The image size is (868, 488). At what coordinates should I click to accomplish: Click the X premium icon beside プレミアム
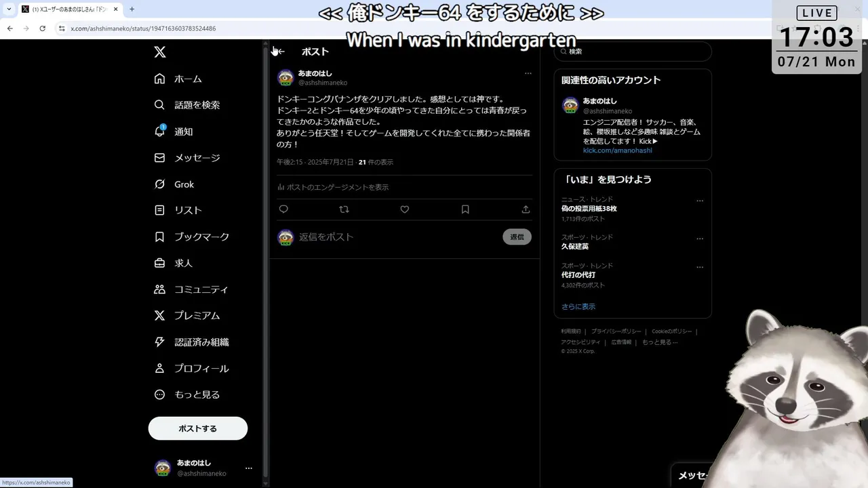tap(159, 316)
